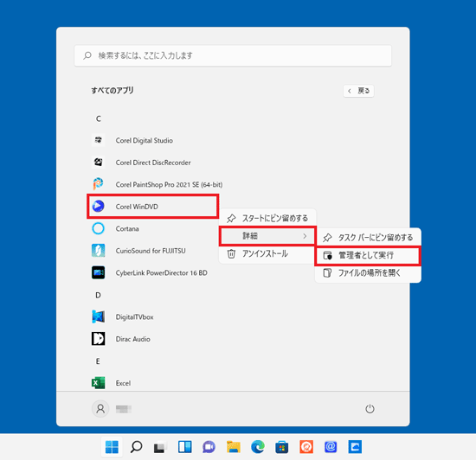Open Widgets icon on taskbar
Viewport: 476px width, 460px height.
pos(184,447)
